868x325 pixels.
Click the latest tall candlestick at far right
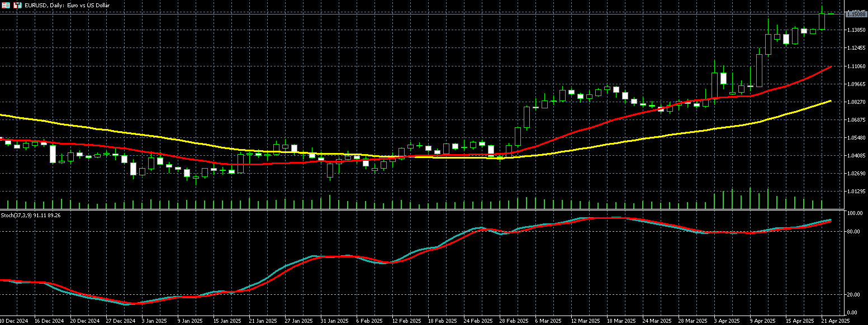tap(822, 21)
